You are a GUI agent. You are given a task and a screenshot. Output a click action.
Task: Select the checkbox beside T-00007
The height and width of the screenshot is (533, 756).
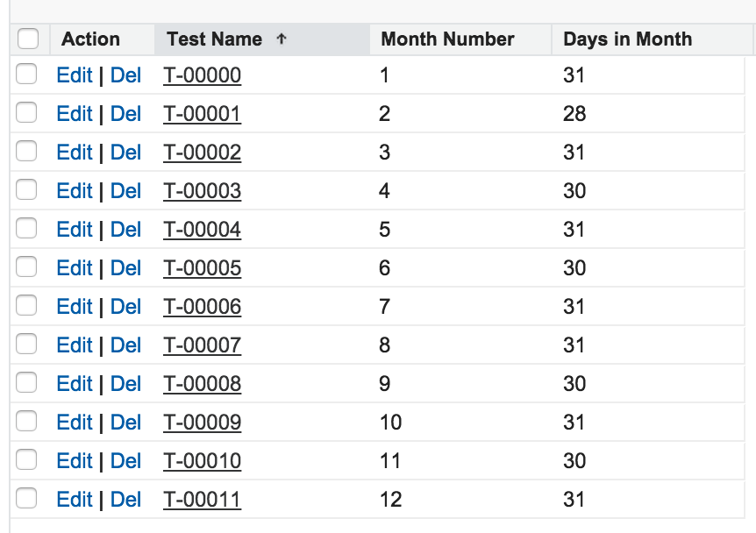[x=25, y=345]
